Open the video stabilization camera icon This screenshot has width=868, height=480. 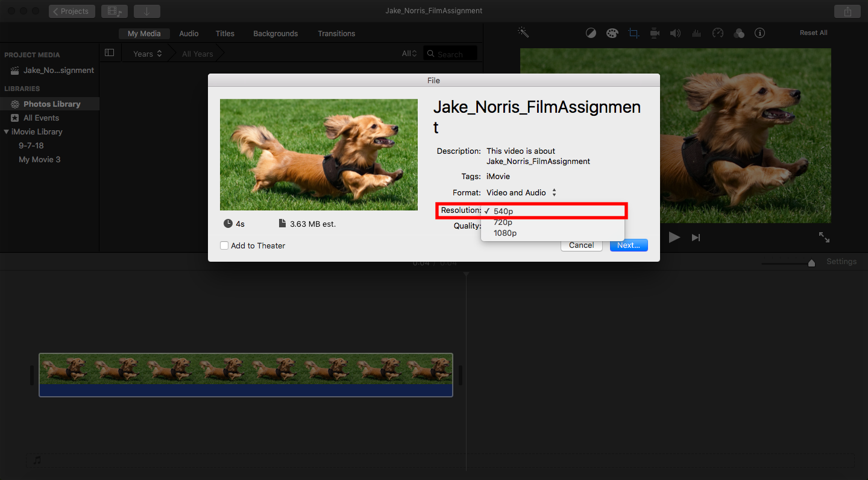click(655, 33)
